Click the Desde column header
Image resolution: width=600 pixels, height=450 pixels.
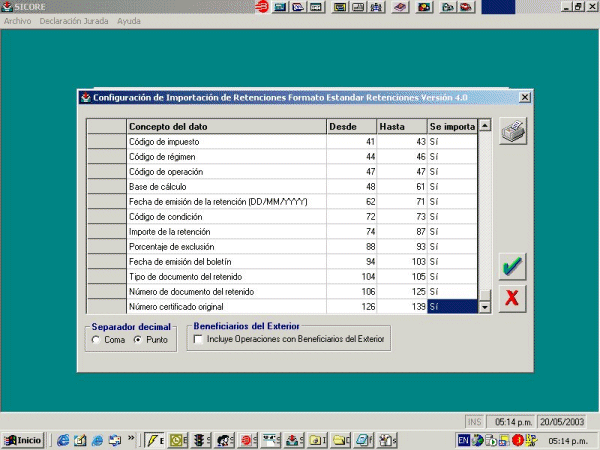pos(351,126)
